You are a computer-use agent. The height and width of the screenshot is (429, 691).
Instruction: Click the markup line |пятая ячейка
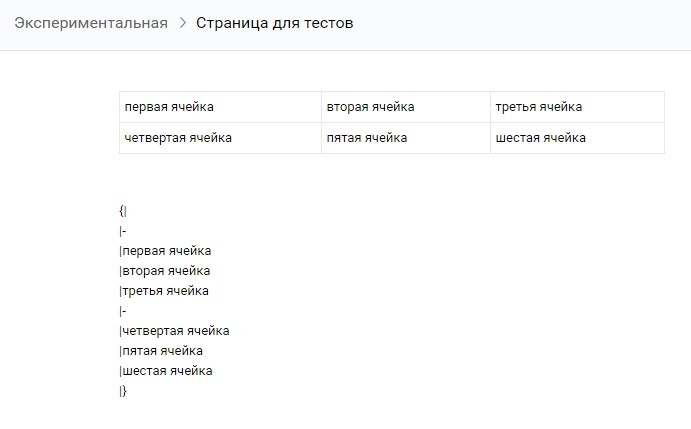(161, 351)
